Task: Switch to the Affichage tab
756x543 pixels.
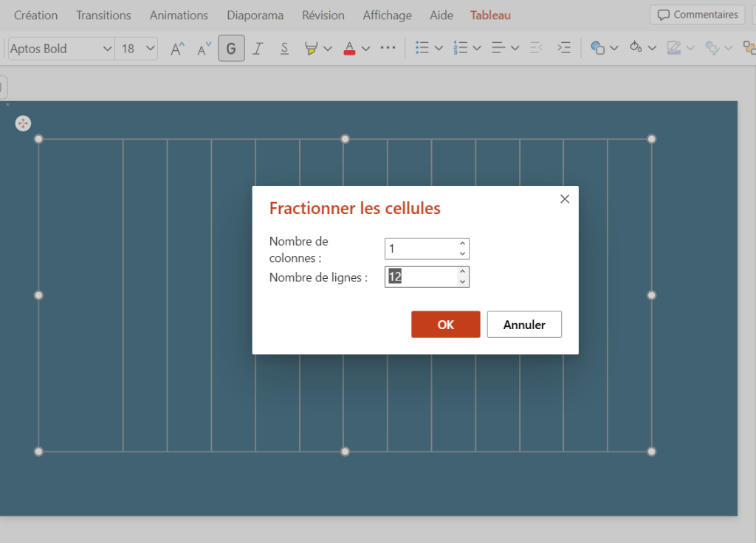Action: click(x=387, y=15)
